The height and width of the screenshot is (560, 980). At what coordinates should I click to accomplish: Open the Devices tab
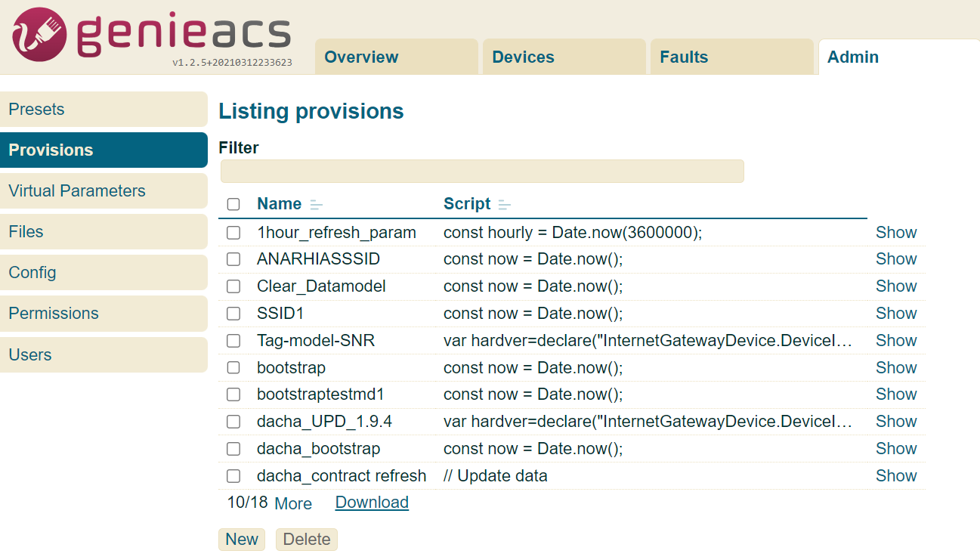pos(564,57)
